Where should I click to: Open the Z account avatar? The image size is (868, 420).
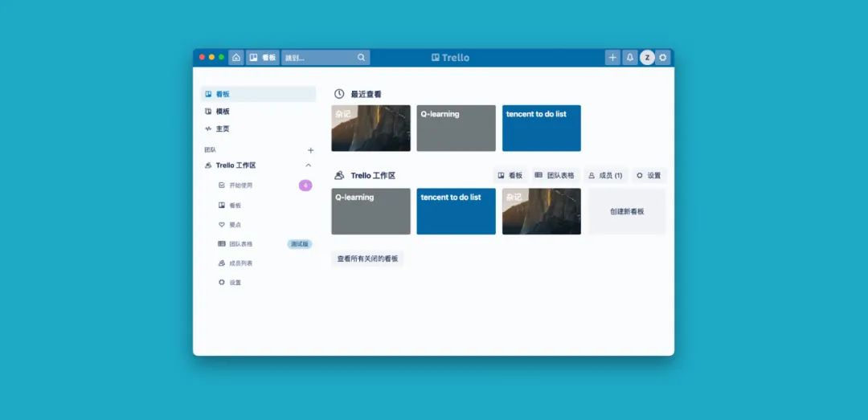[x=647, y=58]
